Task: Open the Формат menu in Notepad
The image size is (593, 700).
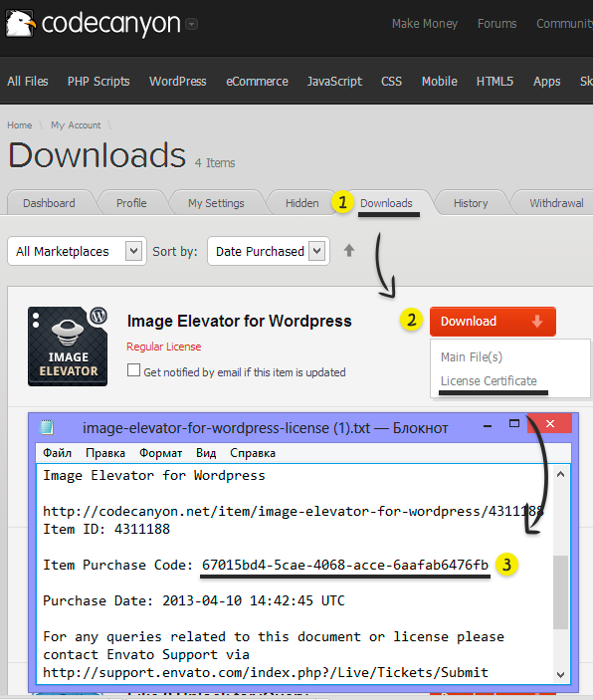Action: click(160, 453)
